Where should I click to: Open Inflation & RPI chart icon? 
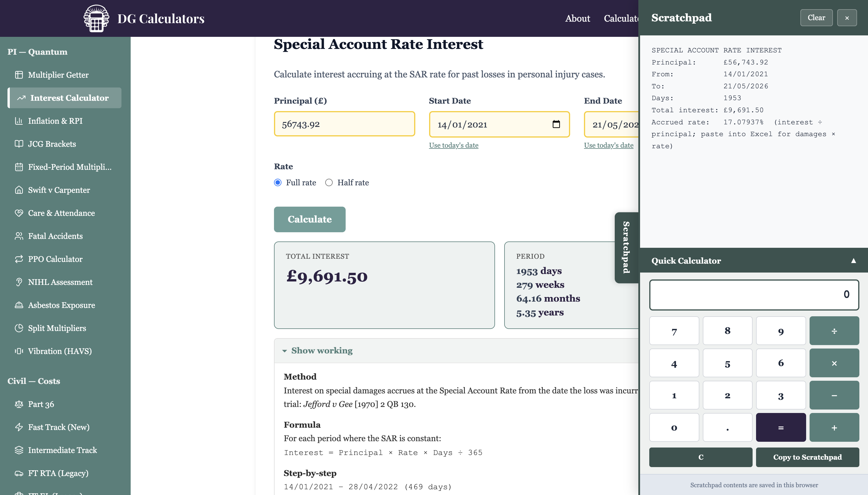click(19, 121)
